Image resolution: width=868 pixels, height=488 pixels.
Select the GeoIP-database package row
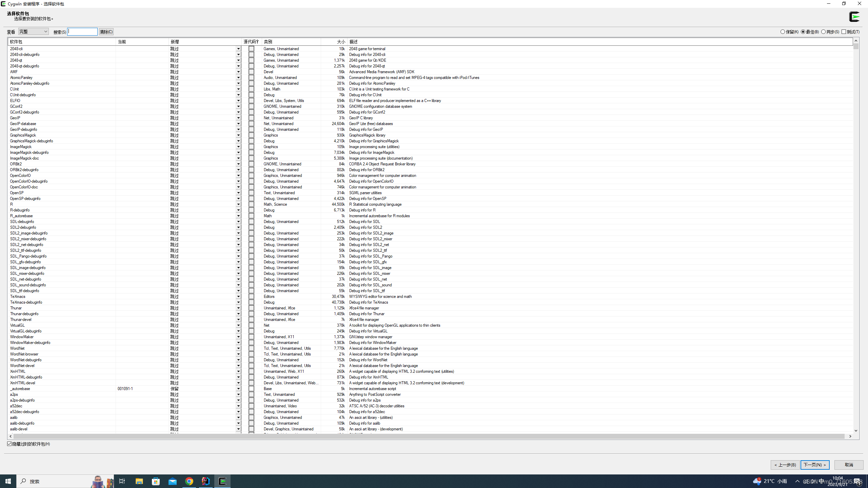click(x=430, y=124)
